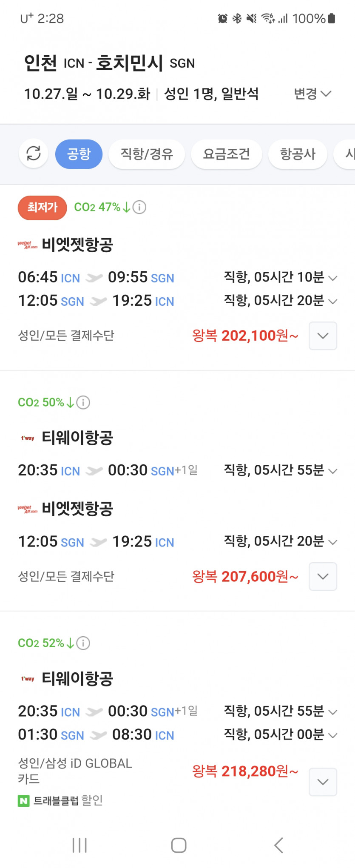
Task: Select the 직항/경유 filter chip
Action: [x=147, y=154]
